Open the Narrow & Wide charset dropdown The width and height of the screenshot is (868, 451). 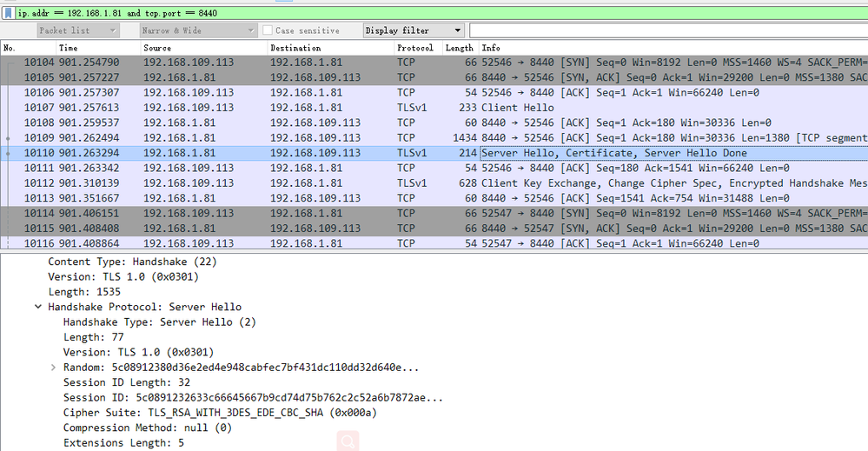pos(197,30)
